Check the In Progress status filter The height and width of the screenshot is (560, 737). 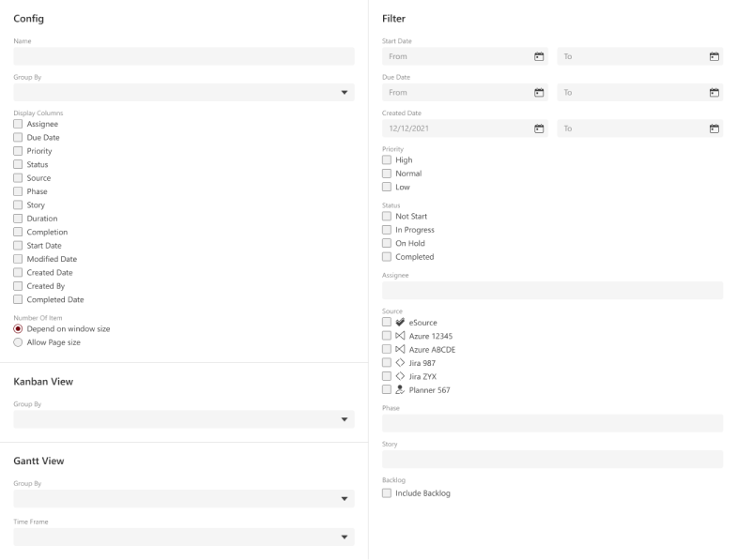[387, 230]
